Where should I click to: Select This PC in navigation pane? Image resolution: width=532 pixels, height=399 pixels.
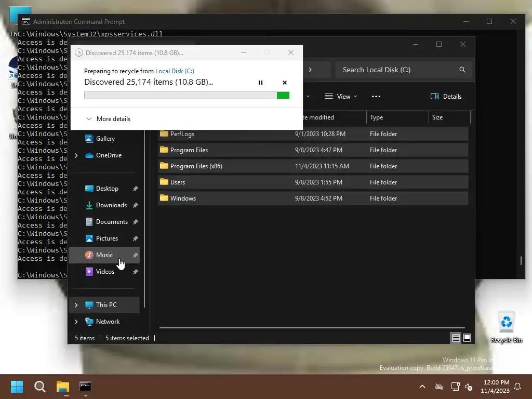[x=104, y=304]
